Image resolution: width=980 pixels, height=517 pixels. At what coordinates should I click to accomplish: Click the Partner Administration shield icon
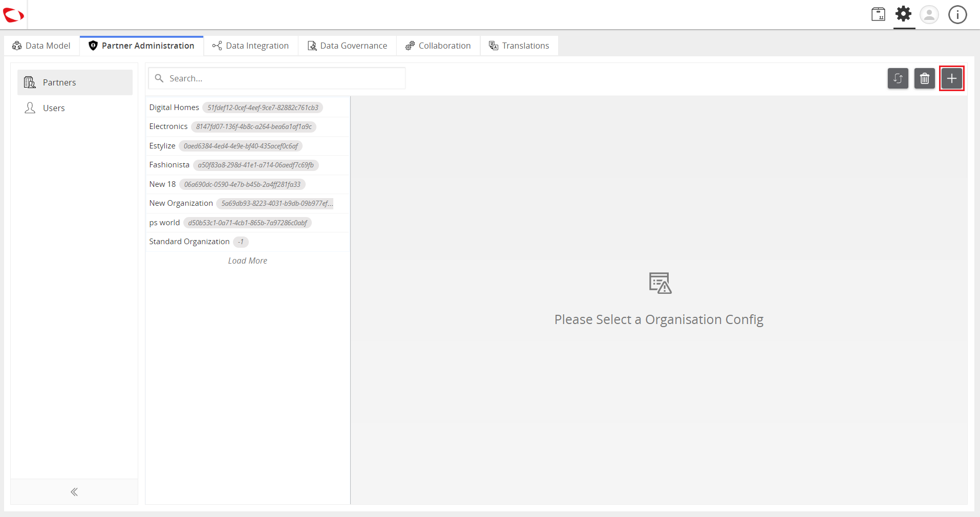tap(93, 46)
